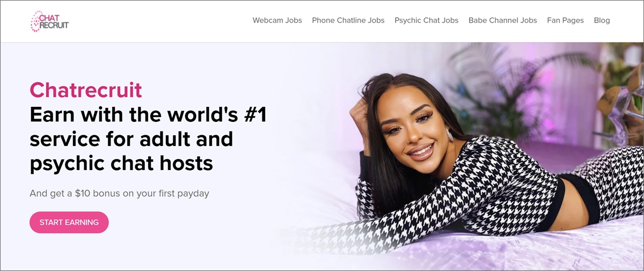Click the START EARNING button

[x=69, y=222]
